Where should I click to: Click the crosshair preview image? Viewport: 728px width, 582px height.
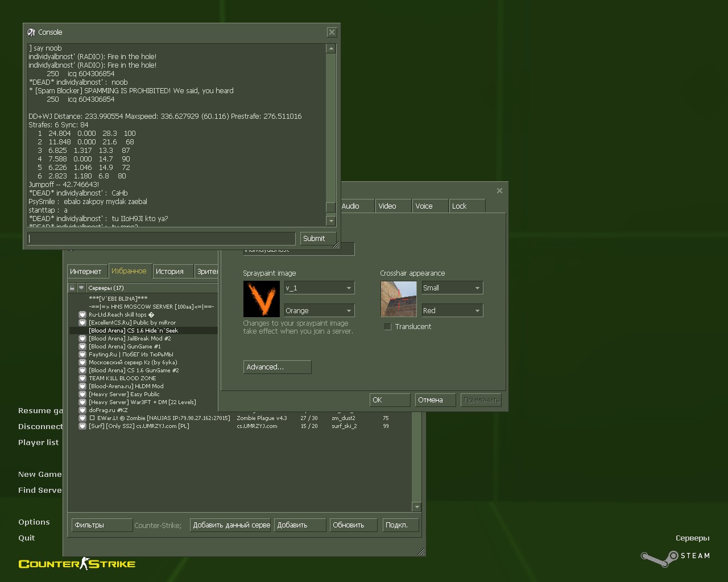tap(399, 299)
